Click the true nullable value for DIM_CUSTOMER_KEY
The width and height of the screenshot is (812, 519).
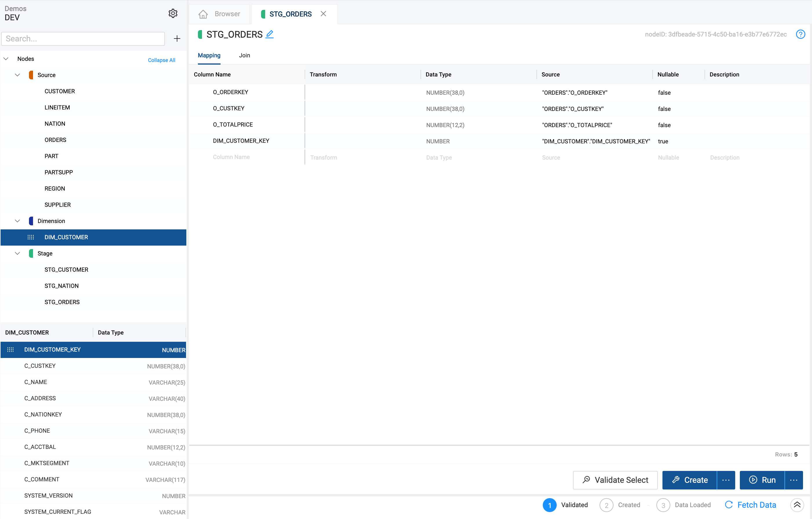663,141
